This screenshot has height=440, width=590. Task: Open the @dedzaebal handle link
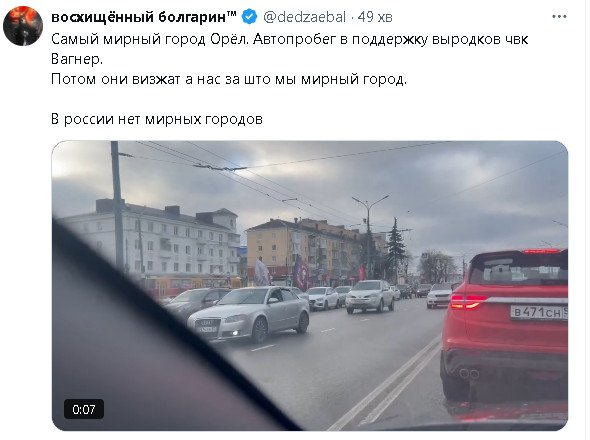click(x=304, y=17)
